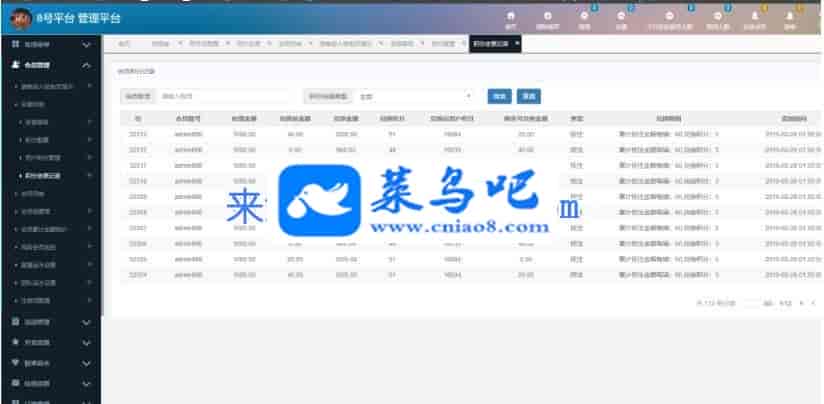Click the user icon of the expanded sidebar section
824x404 pixels.
click(x=15, y=65)
